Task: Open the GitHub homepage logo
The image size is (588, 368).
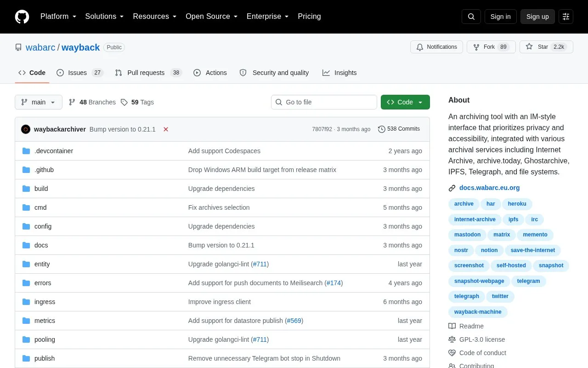Action: click(22, 17)
